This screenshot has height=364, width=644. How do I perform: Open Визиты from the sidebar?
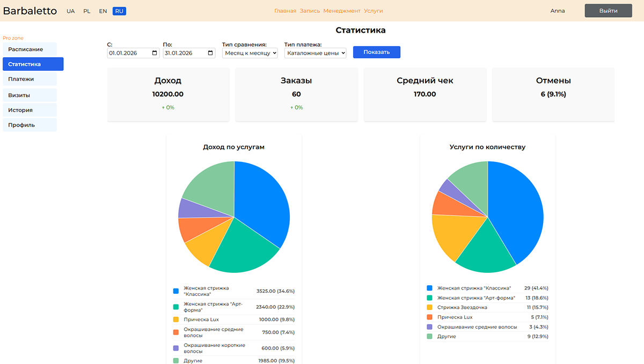click(x=30, y=95)
